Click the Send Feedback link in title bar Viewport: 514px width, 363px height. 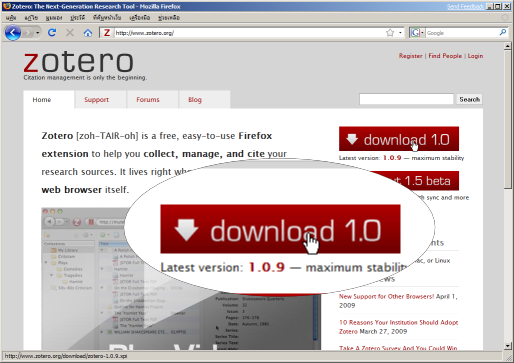(x=465, y=6)
